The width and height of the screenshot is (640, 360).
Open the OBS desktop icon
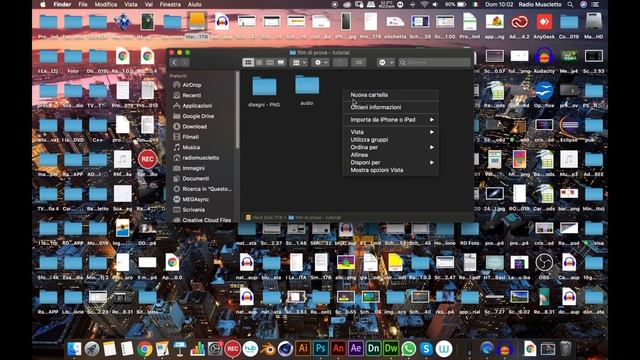(544, 266)
